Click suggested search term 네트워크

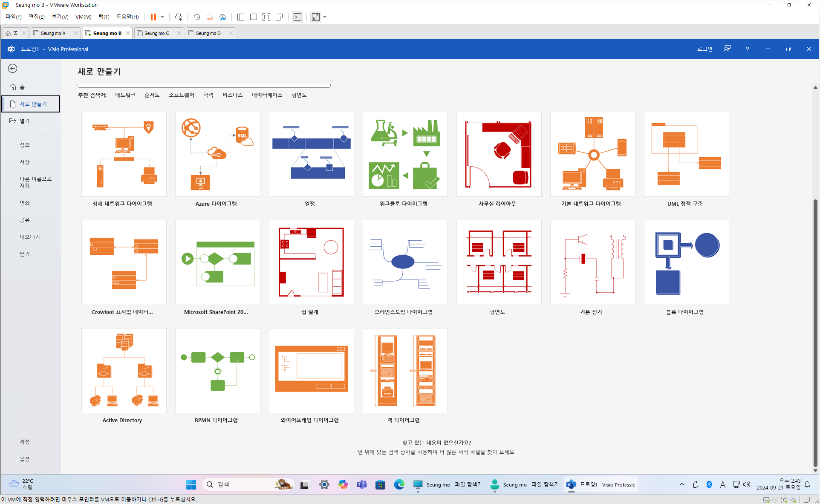point(125,95)
